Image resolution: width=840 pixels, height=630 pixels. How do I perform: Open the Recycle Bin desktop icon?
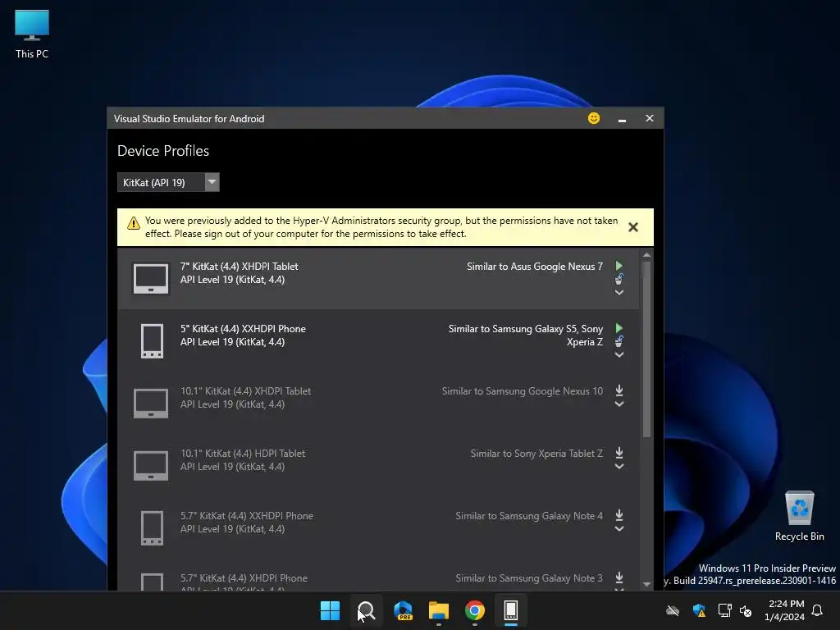799,517
